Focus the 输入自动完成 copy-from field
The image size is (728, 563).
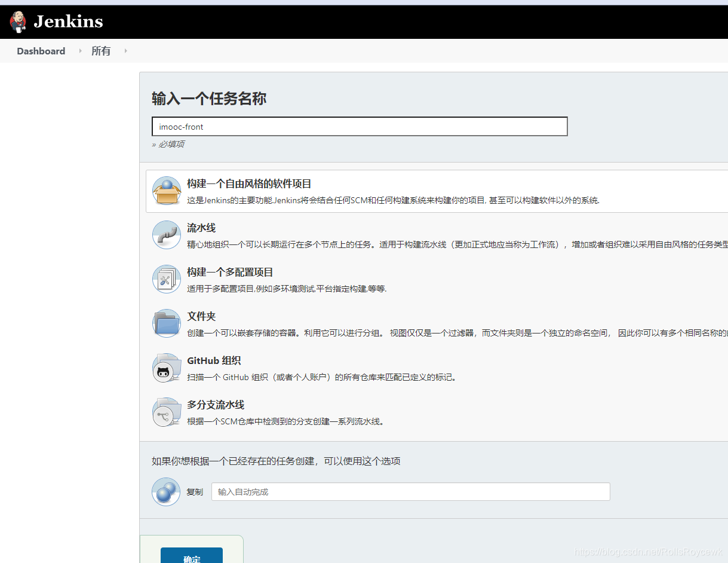[x=411, y=492]
